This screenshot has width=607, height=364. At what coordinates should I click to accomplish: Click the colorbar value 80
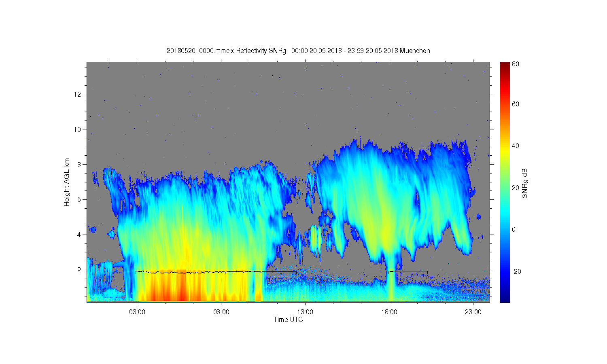pos(516,64)
